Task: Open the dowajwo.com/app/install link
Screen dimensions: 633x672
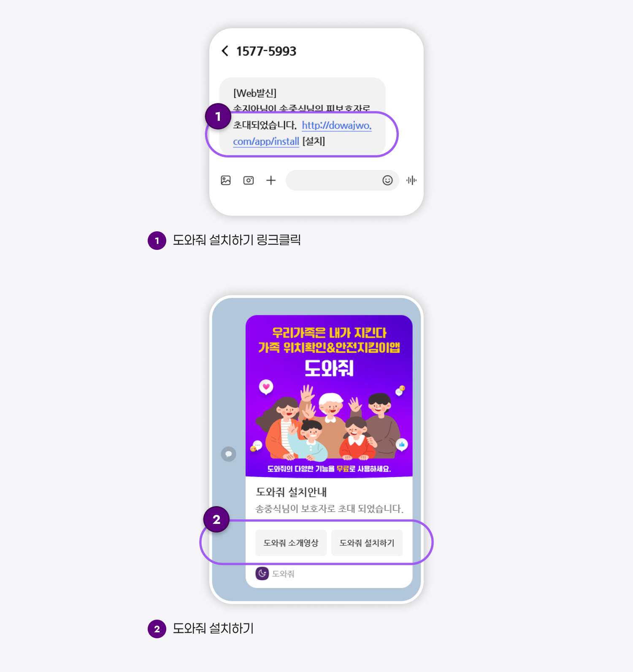Action: coord(302,133)
